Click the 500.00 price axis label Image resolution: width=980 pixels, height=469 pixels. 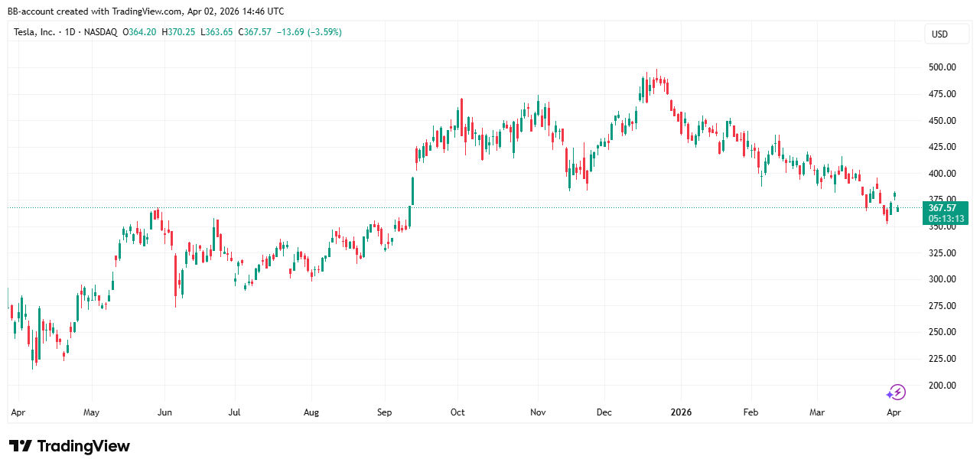[x=942, y=67]
